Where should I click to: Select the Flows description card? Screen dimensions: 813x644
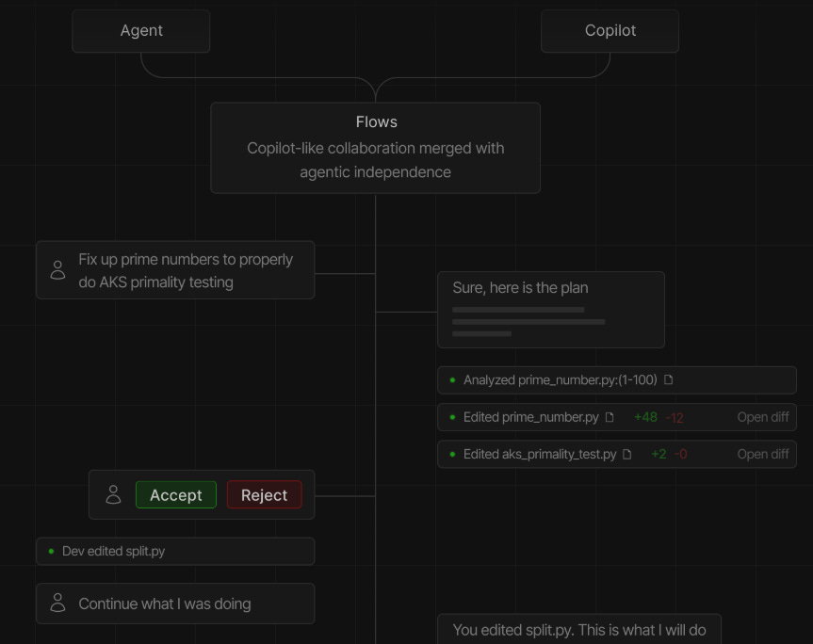[x=375, y=148]
